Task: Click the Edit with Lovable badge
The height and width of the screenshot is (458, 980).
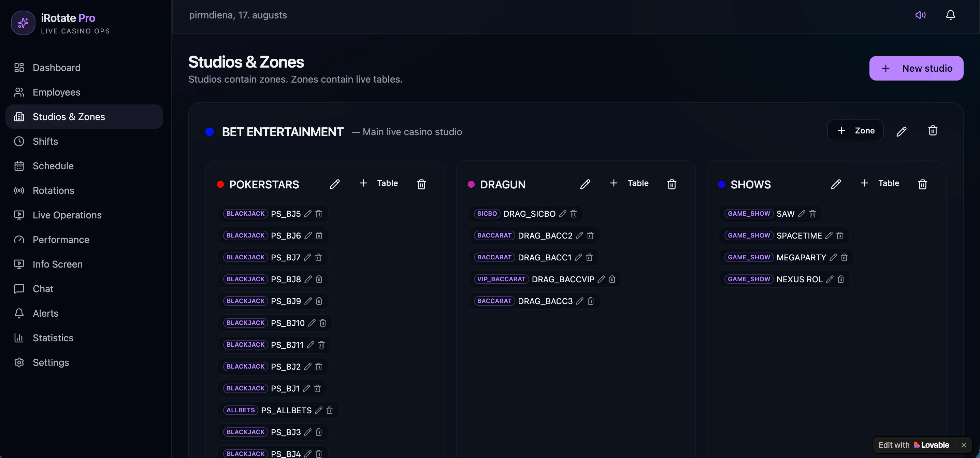Action: [x=914, y=445]
